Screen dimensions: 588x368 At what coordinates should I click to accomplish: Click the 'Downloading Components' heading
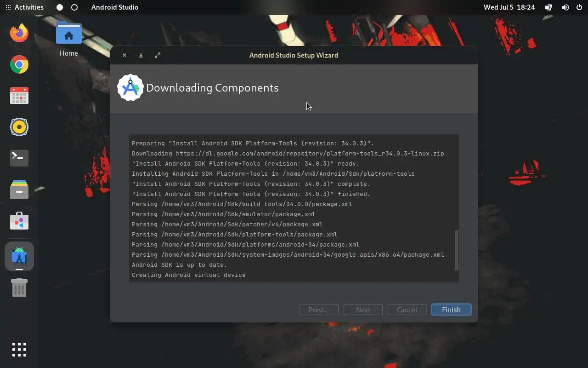pyautogui.click(x=212, y=88)
